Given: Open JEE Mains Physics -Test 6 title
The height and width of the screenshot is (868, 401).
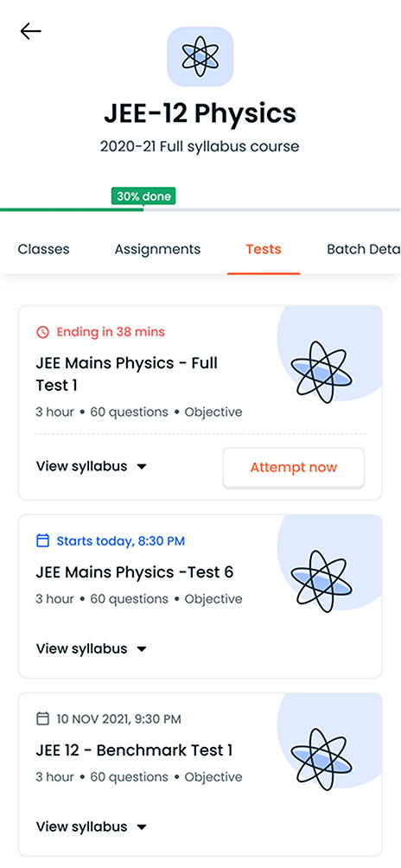Looking at the screenshot, I should click(135, 571).
